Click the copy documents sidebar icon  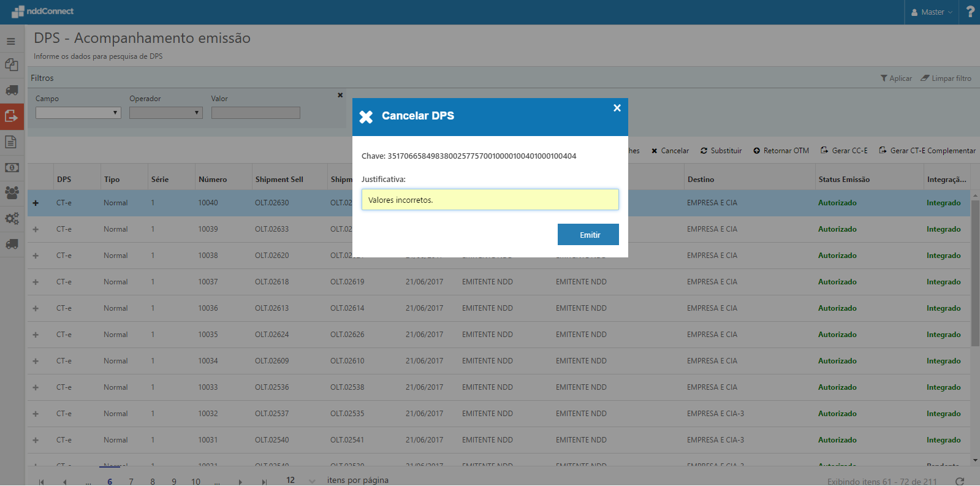coord(11,64)
